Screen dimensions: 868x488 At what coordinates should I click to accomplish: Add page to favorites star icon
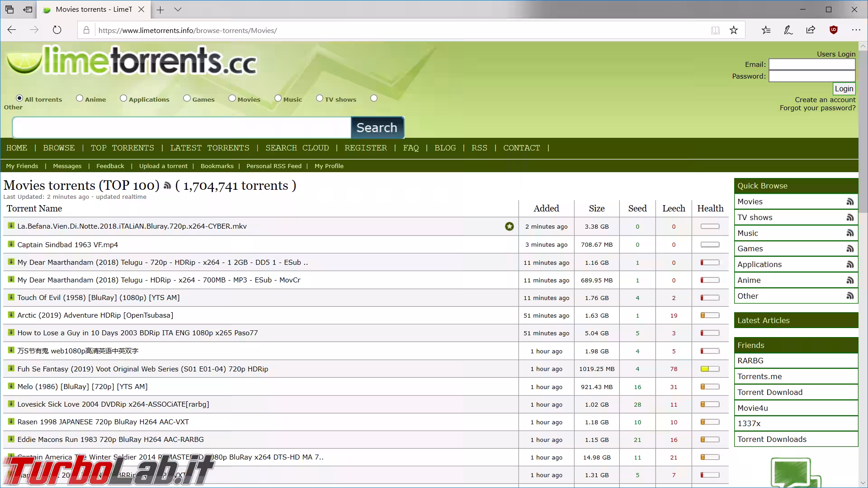[734, 30]
